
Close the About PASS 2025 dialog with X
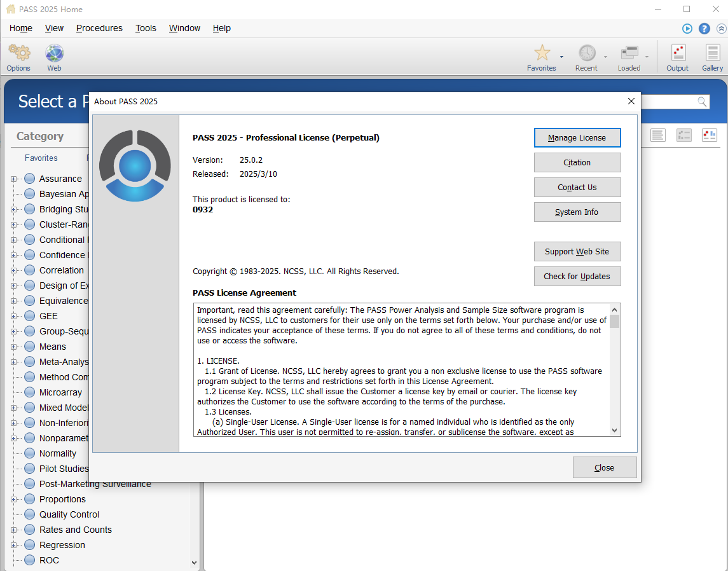(x=631, y=101)
